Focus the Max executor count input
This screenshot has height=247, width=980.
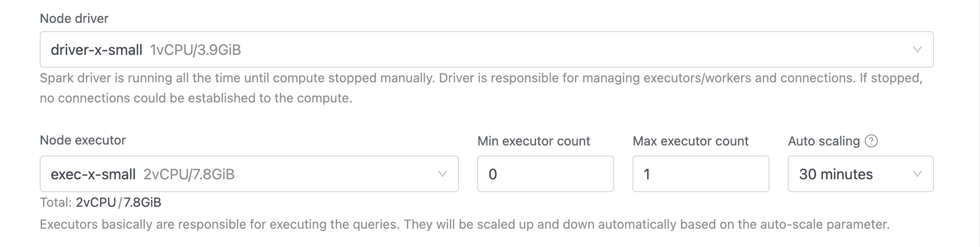click(x=701, y=174)
